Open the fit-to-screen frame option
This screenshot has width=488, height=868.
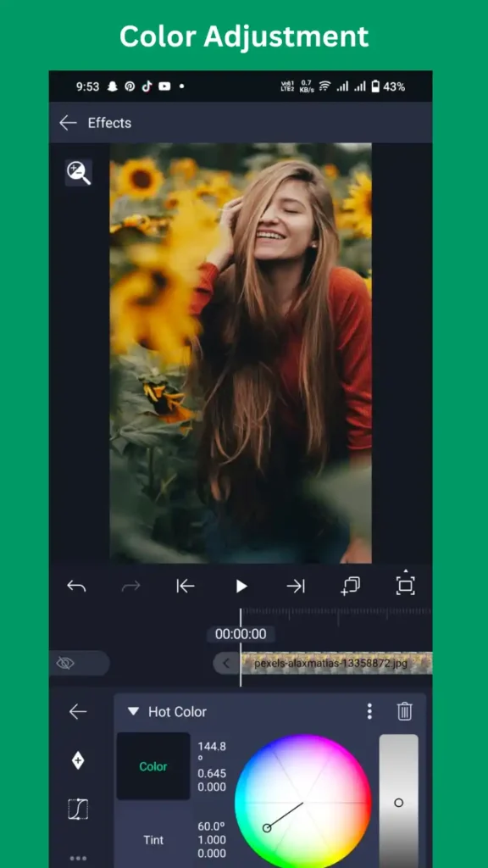[x=406, y=585]
